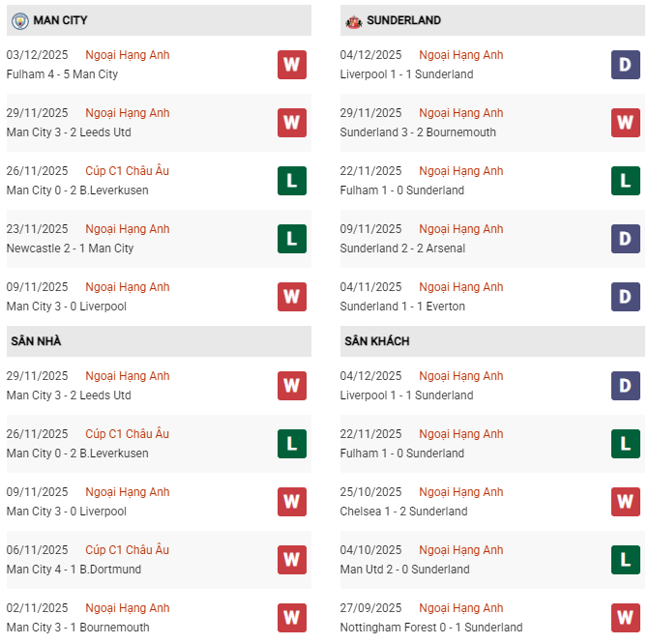Click the Man City club crest icon
649x644 pixels.
click(x=19, y=20)
